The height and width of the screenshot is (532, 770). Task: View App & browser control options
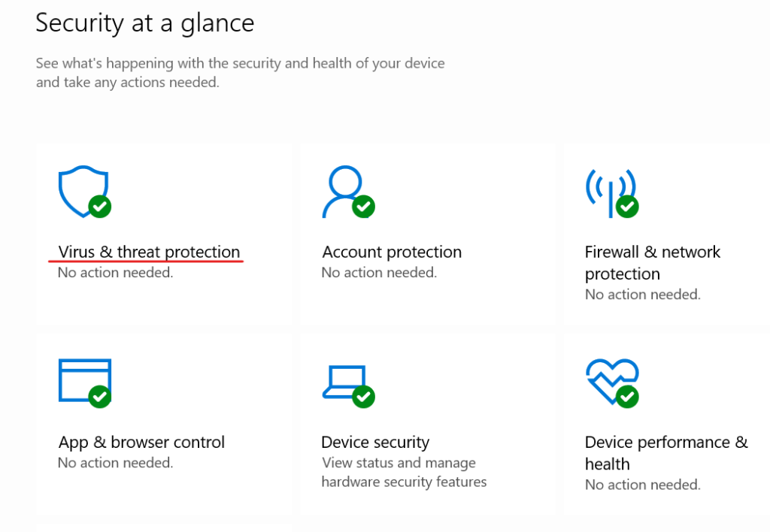141,442
